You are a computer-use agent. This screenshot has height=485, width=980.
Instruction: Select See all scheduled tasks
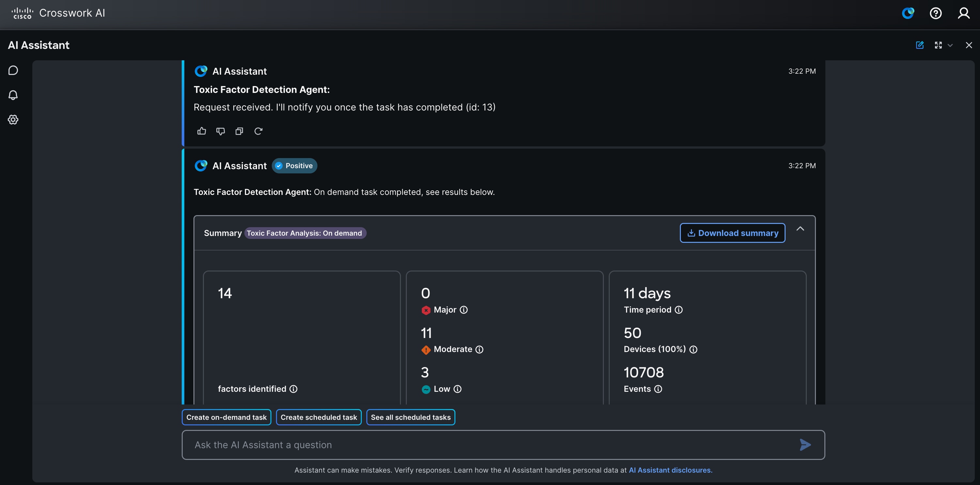411,417
